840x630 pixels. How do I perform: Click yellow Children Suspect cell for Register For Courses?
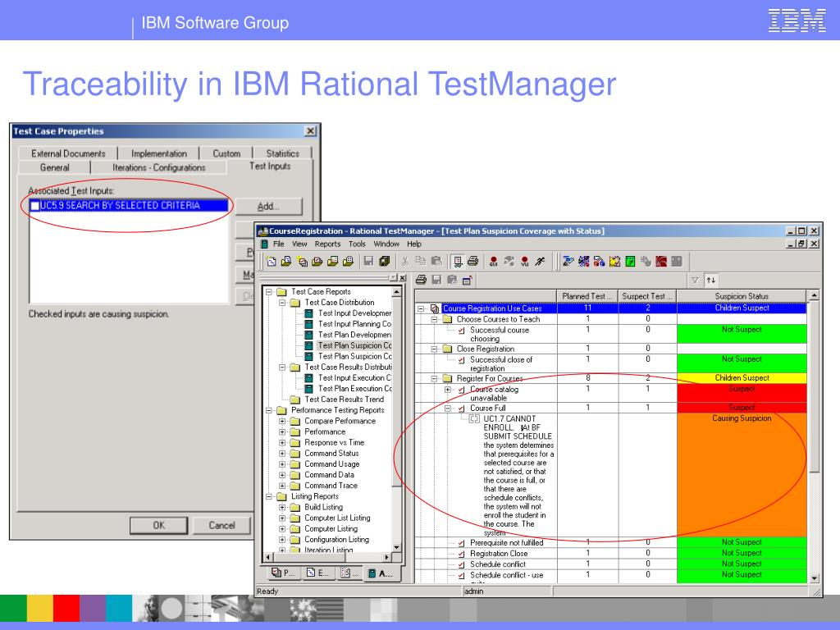[x=742, y=378]
